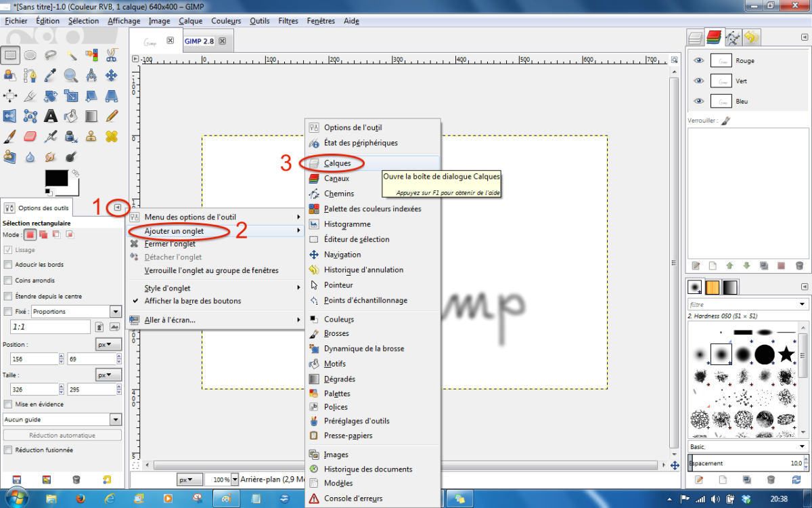Select the Cage Transform tool

30,117
